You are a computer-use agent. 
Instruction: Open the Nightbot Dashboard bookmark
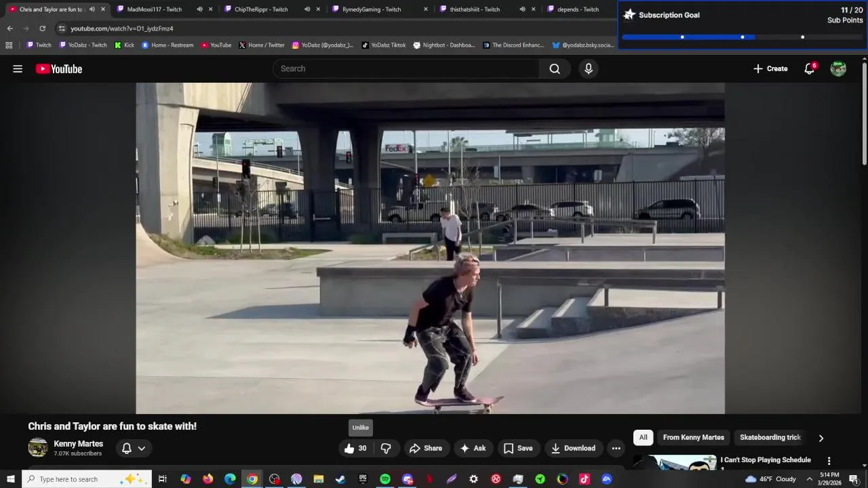pyautogui.click(x=444, y=45)
